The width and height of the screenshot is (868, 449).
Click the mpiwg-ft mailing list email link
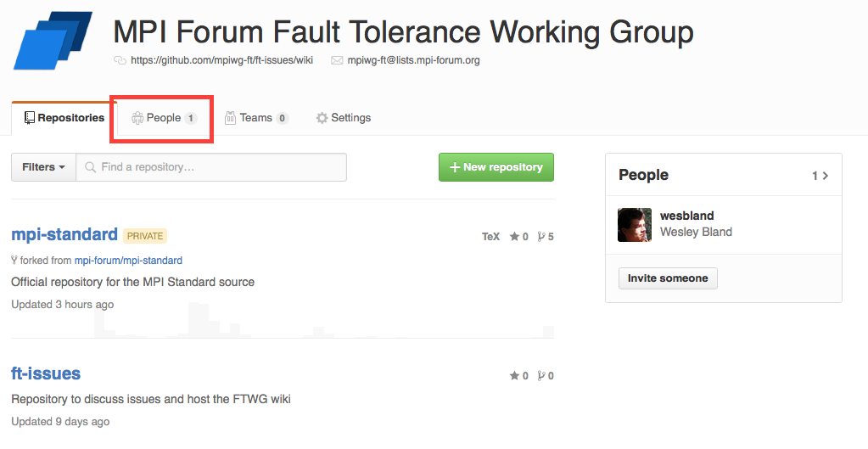pyautogui.click(x=413, y=60)
